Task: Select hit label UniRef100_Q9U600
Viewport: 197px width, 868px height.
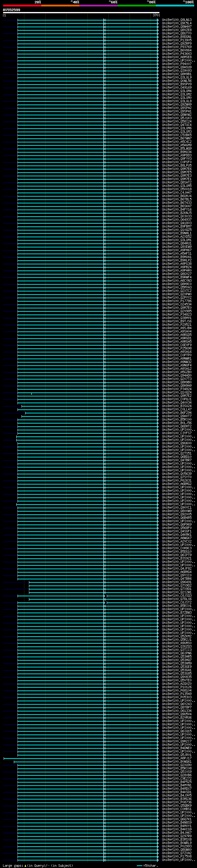Action: point(177,443)
